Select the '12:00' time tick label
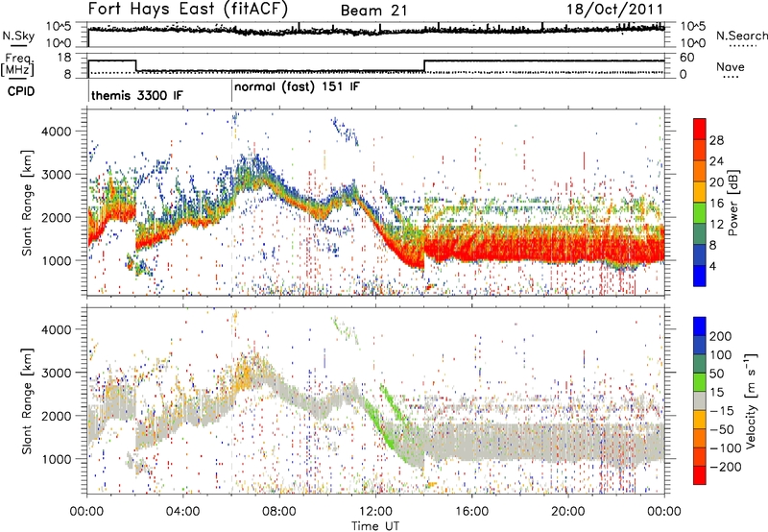Image resolution: width=768 pixels, height=532 pixels. (375, 512)
